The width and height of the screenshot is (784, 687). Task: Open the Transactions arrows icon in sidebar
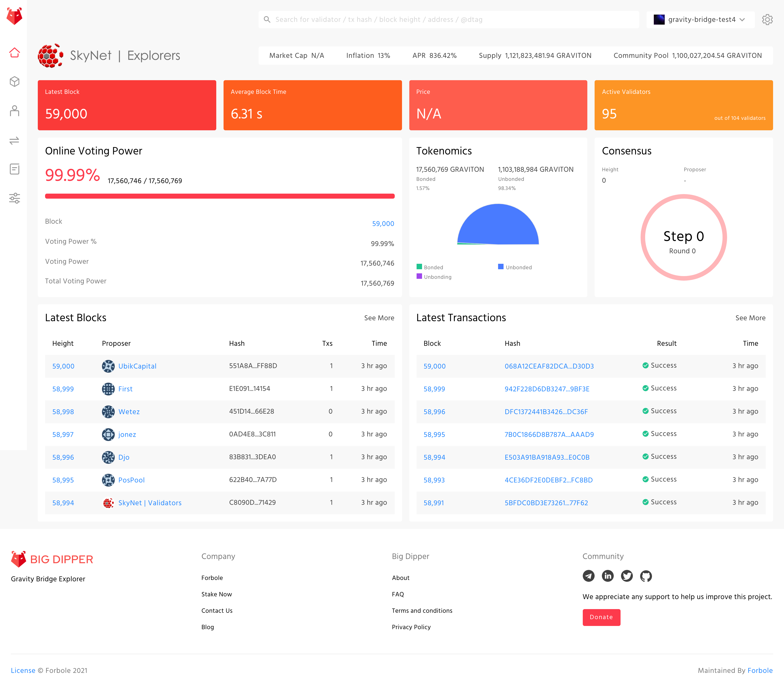[15, 140]
